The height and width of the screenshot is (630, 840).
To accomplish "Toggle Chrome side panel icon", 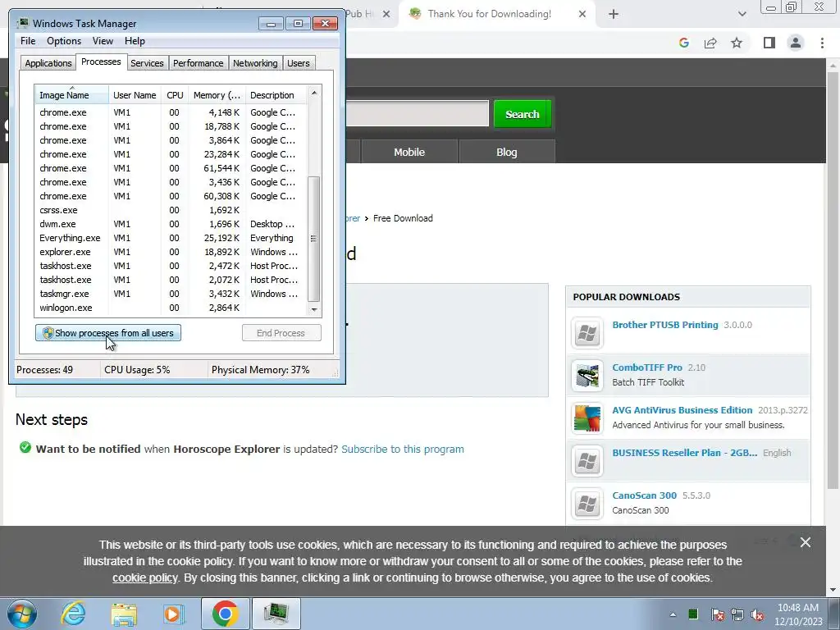I will pyautogui.click(x=769, y=43).
